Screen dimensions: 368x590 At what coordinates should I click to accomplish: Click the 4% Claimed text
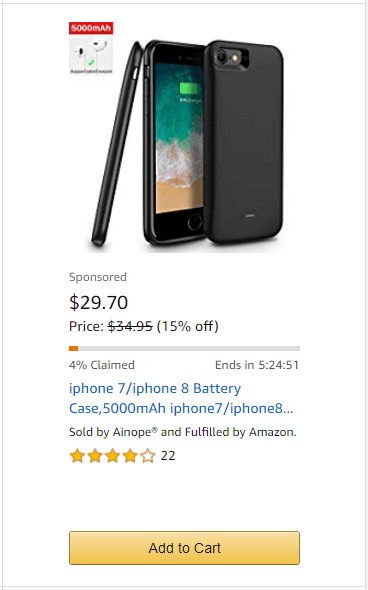tap(102, 365)
